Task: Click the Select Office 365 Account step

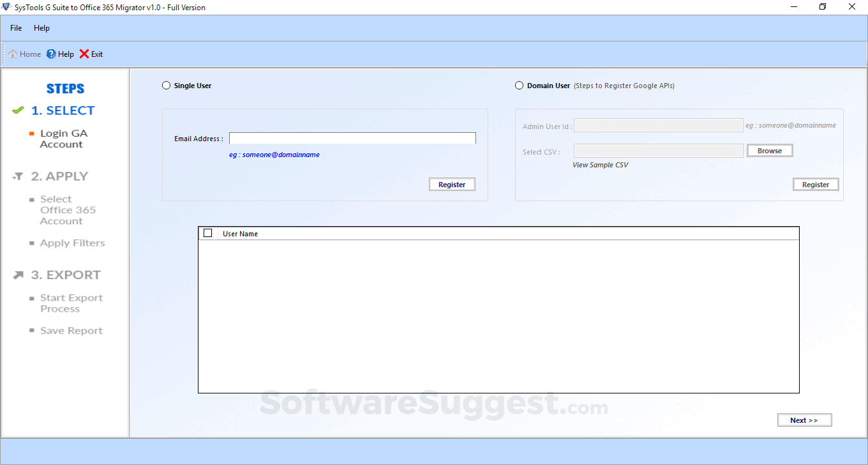Action: pyautogui.click(x=68, y=210)
